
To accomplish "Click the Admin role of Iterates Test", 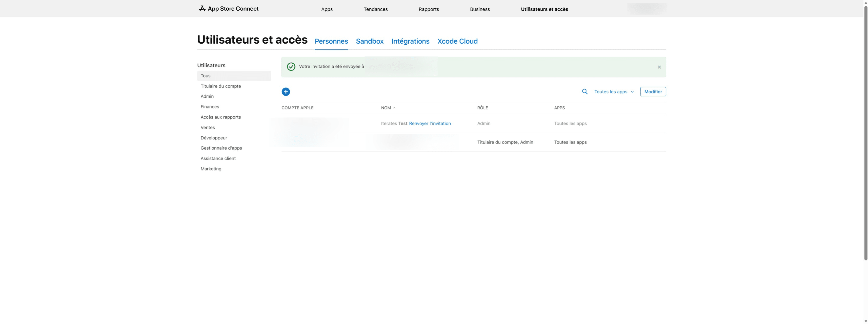I will (x=483, y=123).
